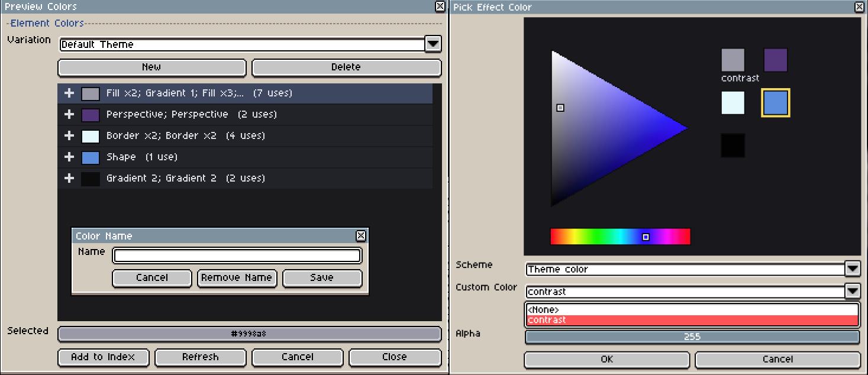The width and height of the screenshot is (868, 375).
Task: Choose contrast in Custom Color list
Action: (x=692, y=320)
